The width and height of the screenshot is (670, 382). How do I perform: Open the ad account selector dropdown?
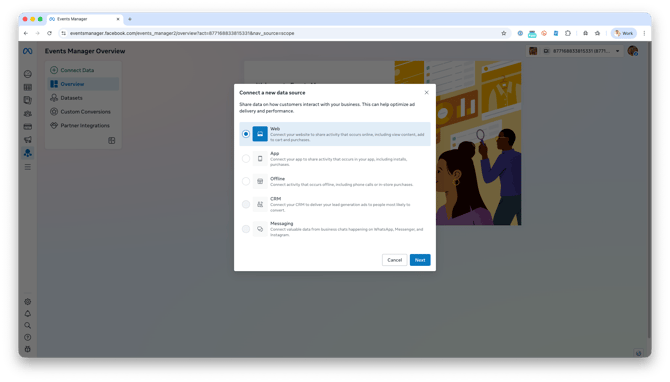(x=575, y=51)
